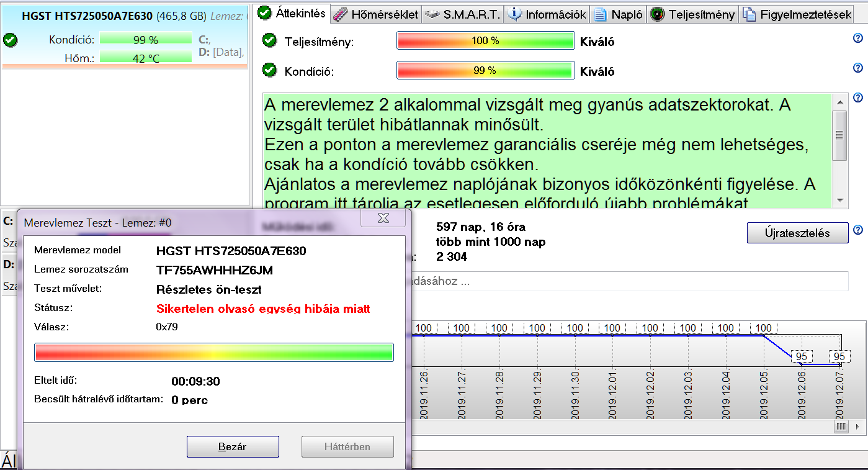Open the Figyelmeztetések tab

[798, 14]
